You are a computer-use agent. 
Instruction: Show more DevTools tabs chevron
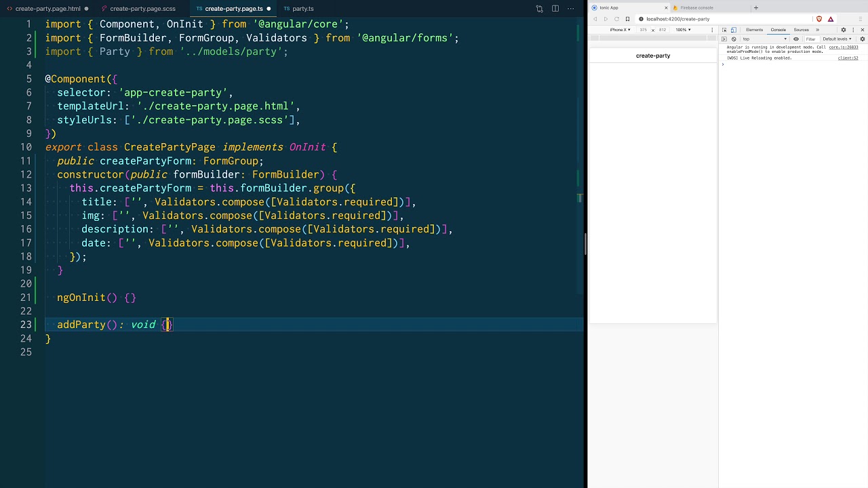coord(817,30)
